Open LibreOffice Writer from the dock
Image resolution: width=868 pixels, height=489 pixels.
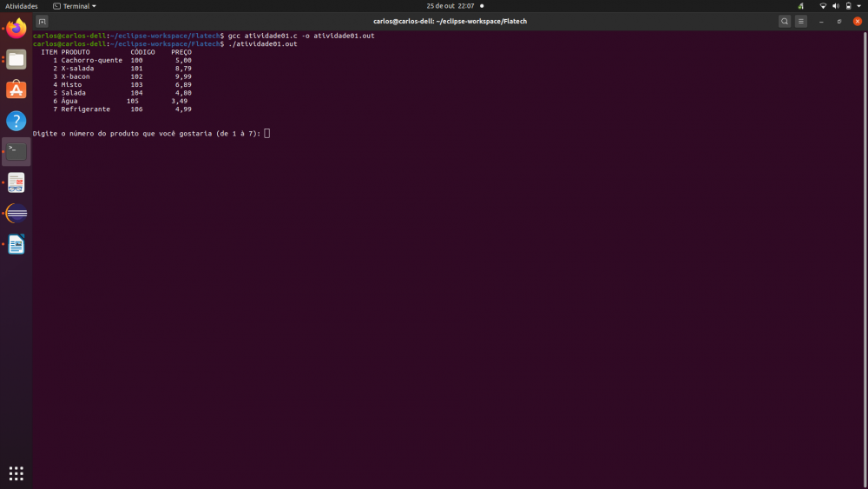pos(16,244)
